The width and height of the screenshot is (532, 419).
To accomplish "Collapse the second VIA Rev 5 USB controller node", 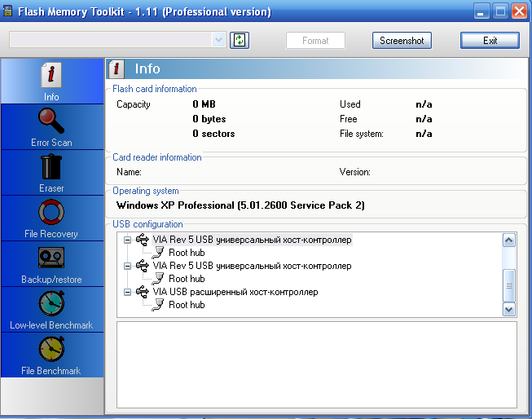I will (127, 266).
